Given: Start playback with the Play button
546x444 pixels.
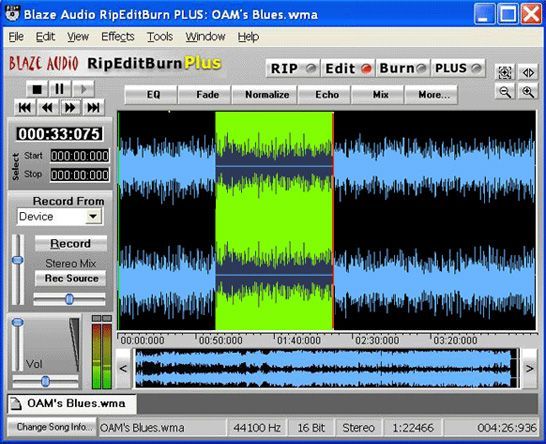Looking at the screenshot, I should 83,89.
